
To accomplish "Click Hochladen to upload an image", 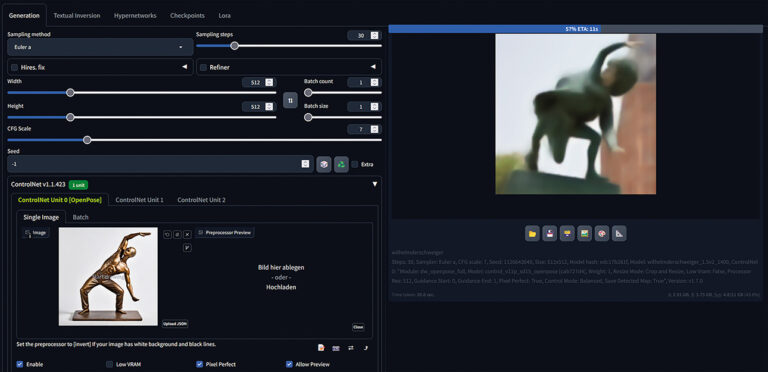I will pyautogui.click(x=281, y=287).
